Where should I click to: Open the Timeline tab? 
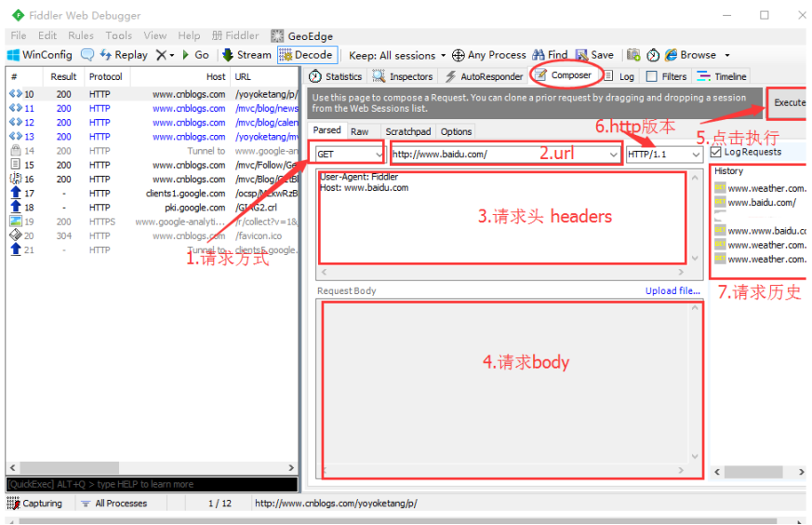tap(722, 76)
